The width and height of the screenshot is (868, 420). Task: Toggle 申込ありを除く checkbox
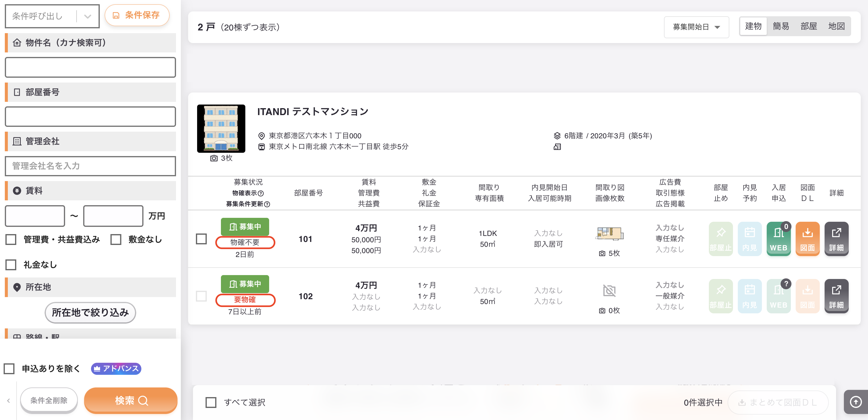click(9, 368)
